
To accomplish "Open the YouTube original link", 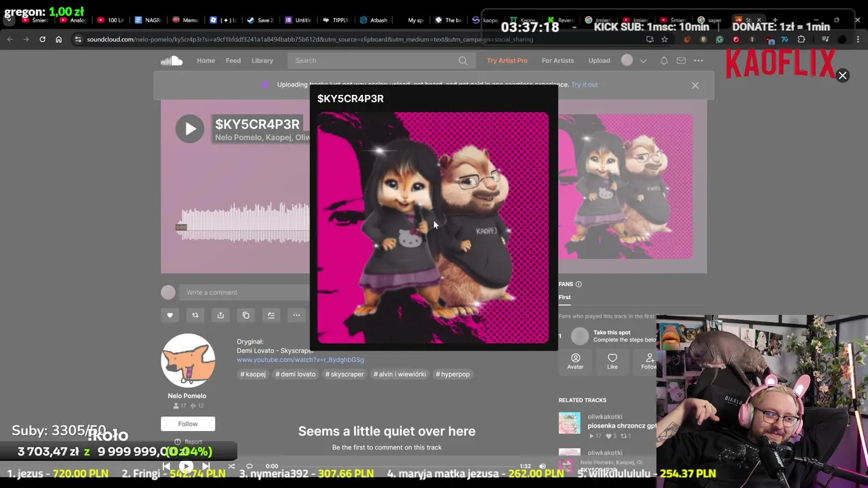I will tap(300, 360).
